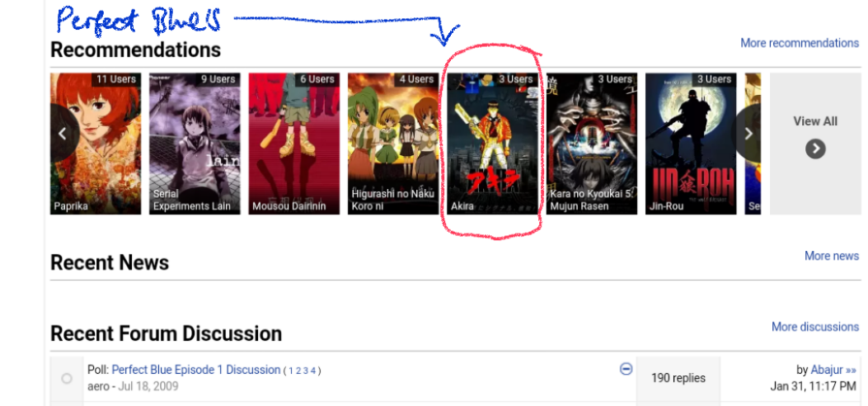Advance recommendations with the right carousel arrow

pos(748,134)
